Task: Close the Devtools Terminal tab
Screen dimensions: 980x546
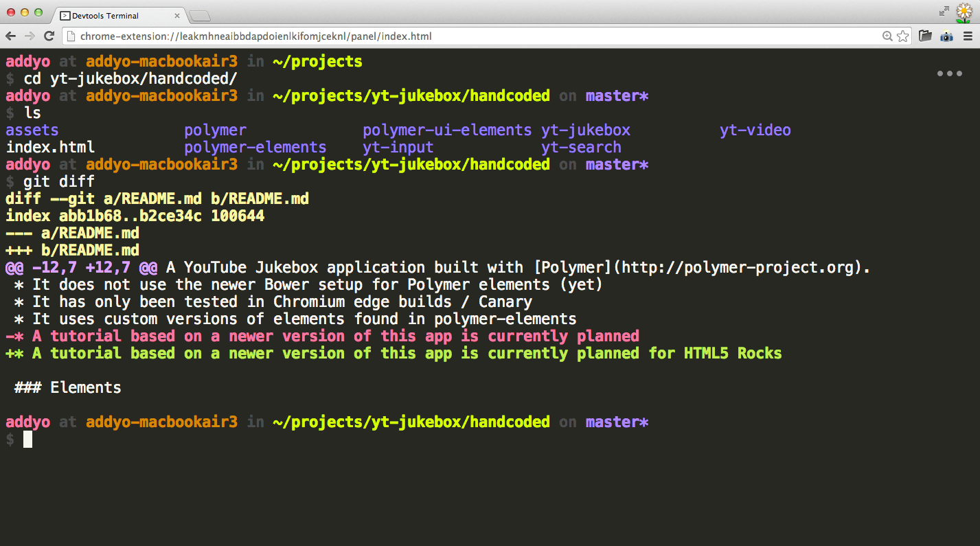Action: tap(176, 14)
